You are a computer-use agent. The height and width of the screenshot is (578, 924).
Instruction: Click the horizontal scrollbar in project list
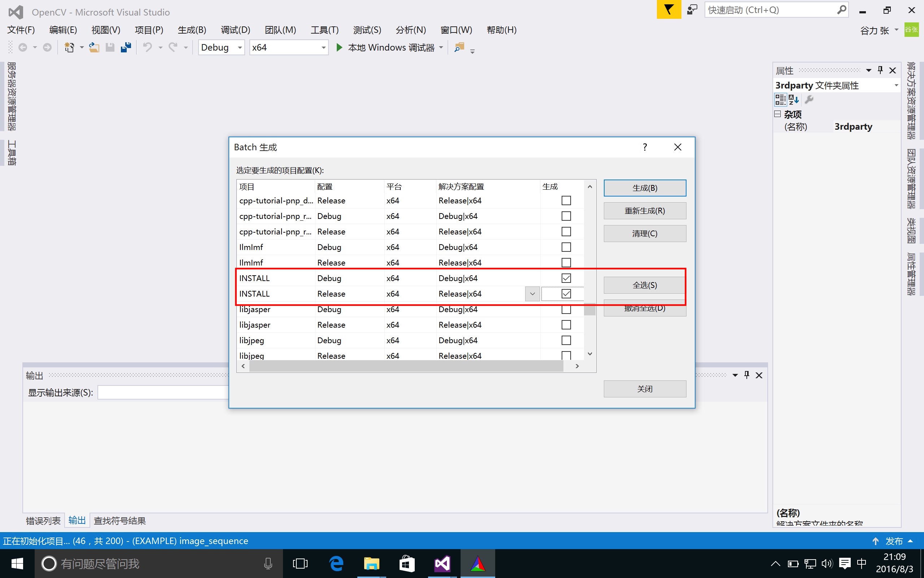[406, 366]
